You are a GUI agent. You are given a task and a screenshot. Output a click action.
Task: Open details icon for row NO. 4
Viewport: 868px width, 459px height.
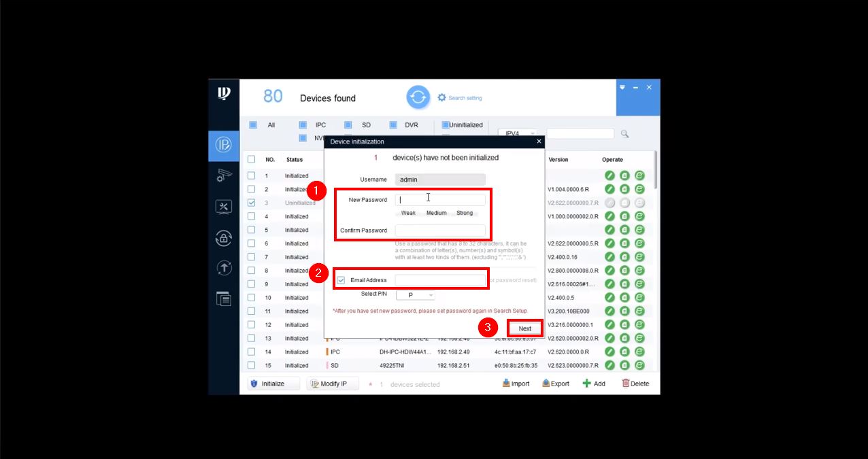(x=624, y=216)
